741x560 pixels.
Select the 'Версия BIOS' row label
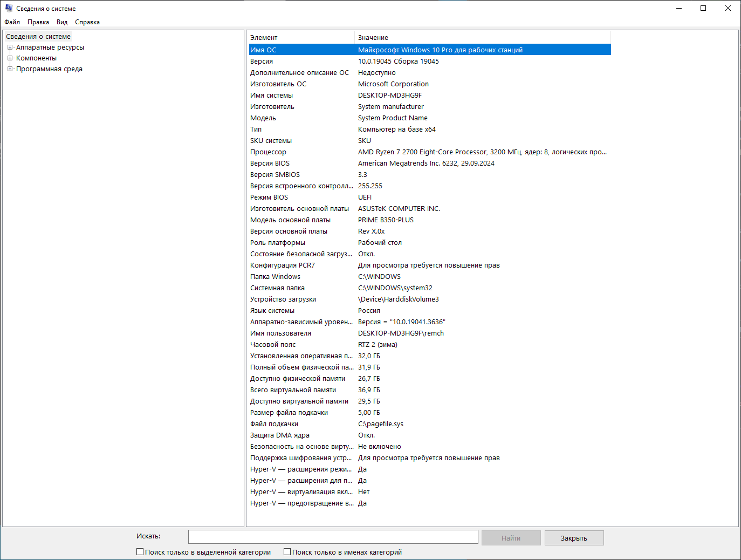[x=270, y=163]
